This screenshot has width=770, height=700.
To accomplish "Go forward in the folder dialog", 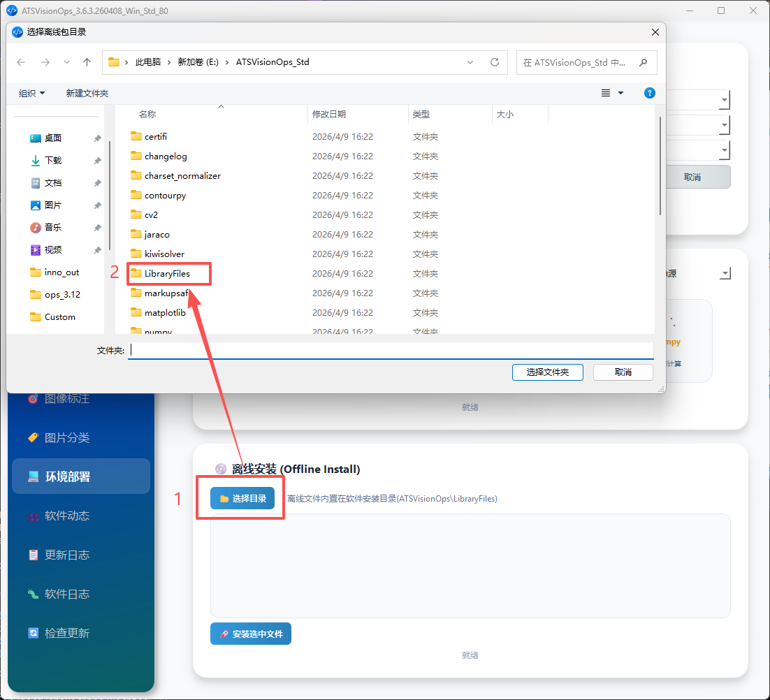I will pyautogui.click(x=45, y=62).
